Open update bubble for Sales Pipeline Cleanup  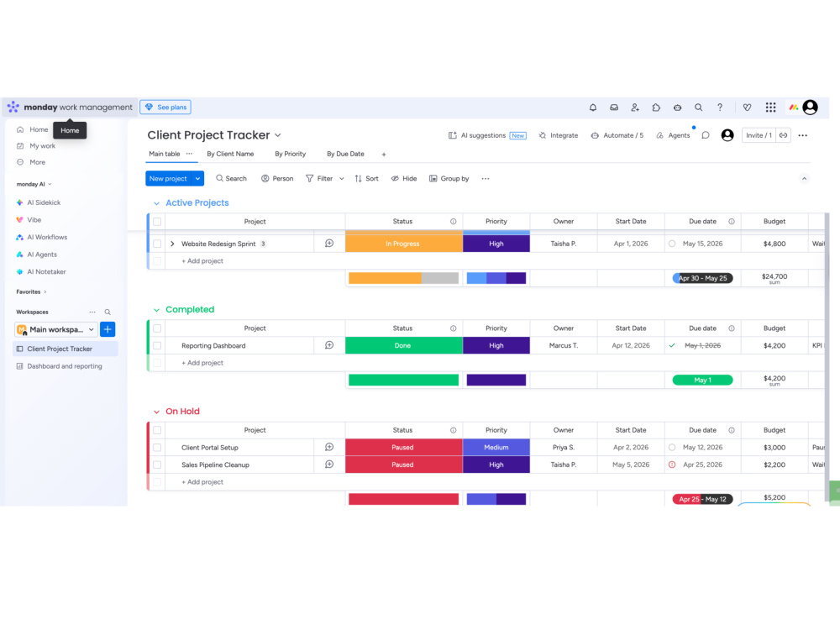click(x=329, y=464)
